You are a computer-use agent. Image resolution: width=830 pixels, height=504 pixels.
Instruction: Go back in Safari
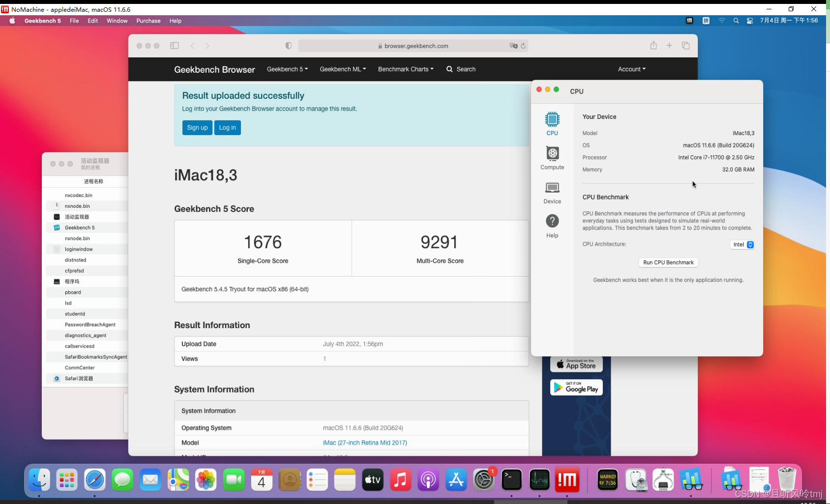[193, 46]
